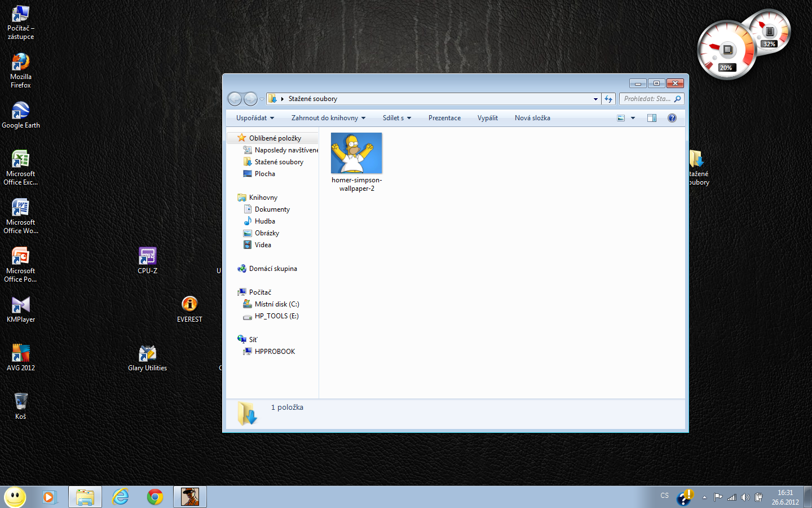Open media player from the taskbar
Screen dimensions: 812x508
[x=50, y=497]
